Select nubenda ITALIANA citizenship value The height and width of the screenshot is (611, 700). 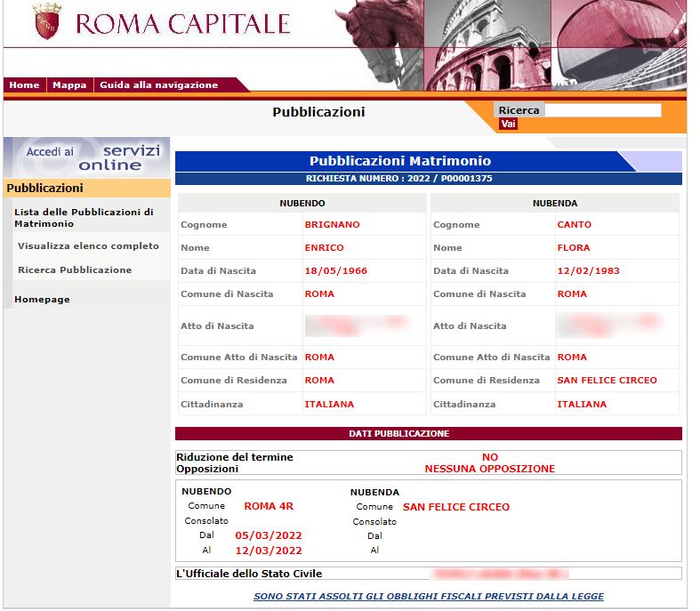pos(582,405)
